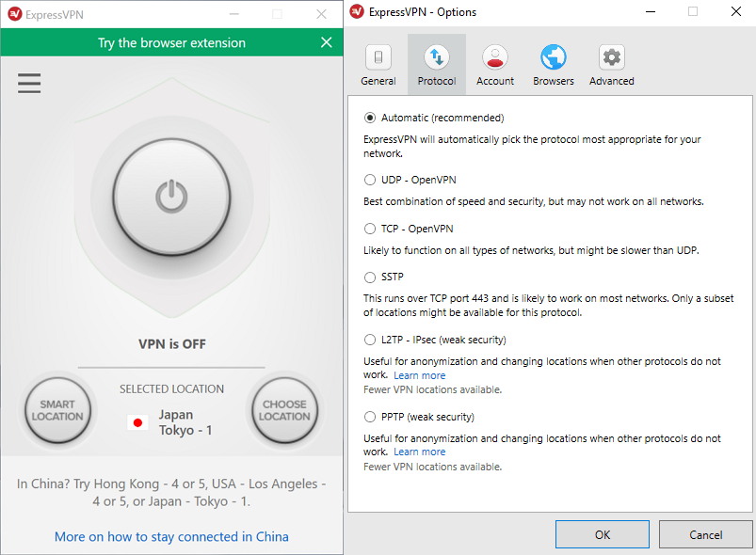The width and height of the screenshot is (756, 555).
Task: Click the SSTP description about TCP port 443
Action: click(x=548, y=306)
